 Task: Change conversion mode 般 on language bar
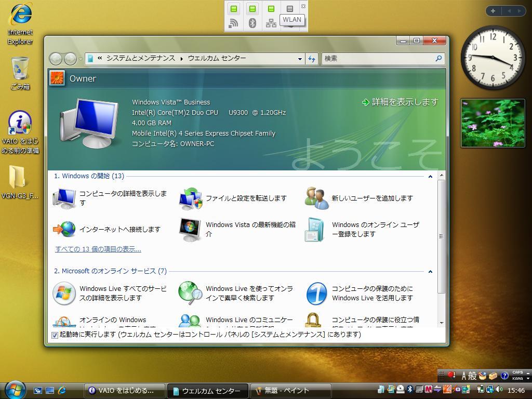(x=472, y=376)
